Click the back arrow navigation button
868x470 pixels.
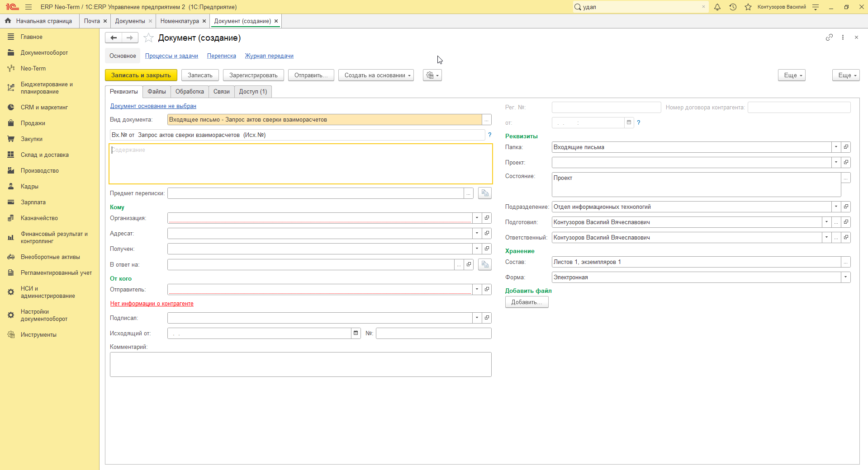coord(114,38)
